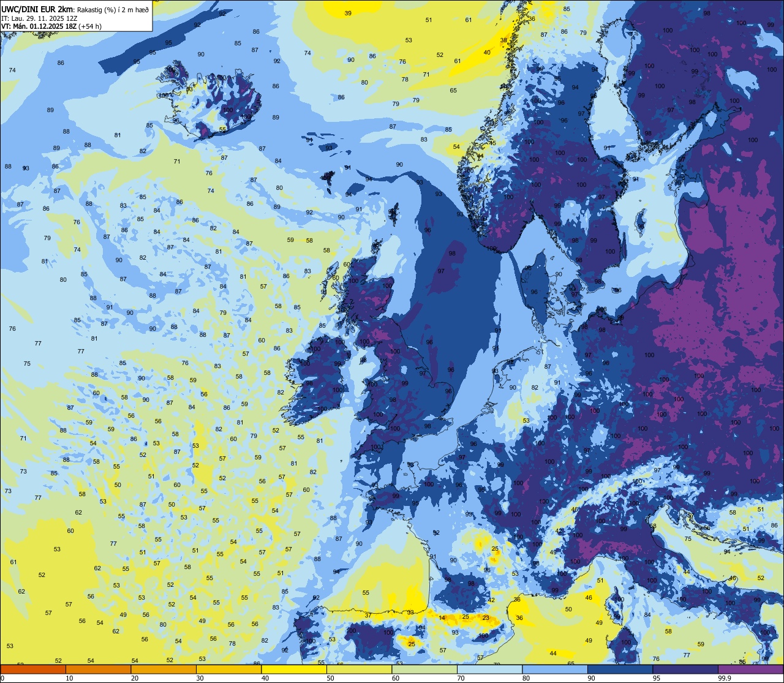The width and height of the screenshot is (784, 683).
Task: Click the 10–20 orange legend swatch
Action: tap(98, 669)
